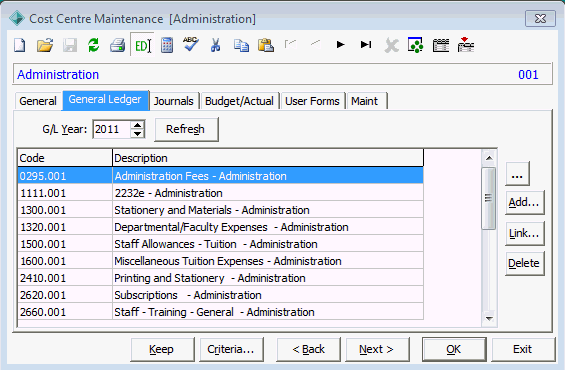Screen dimensions: 565x370
Task: Click the Save floppy disk icon
Action: [70, 45]
